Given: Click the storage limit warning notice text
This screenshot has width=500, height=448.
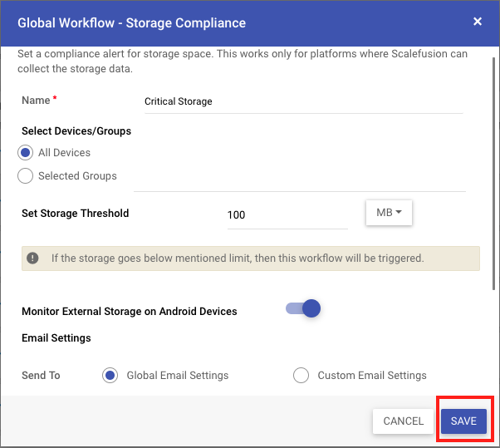Looking at the screenshot, I should coord(238,258).
